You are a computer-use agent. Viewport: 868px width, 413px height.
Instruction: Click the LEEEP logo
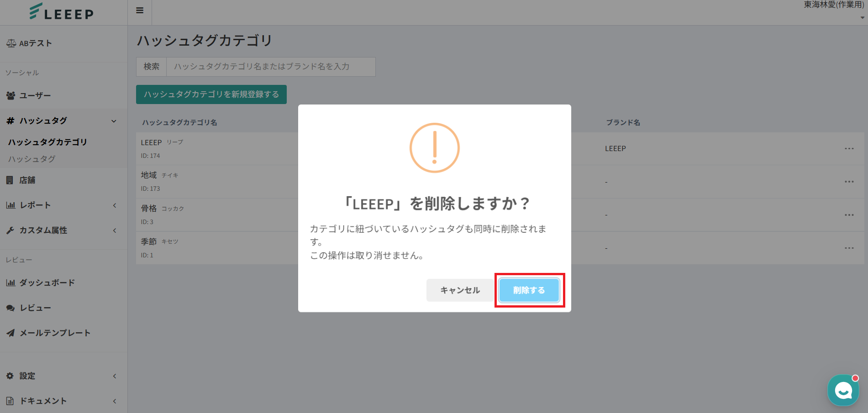[61, 12]
